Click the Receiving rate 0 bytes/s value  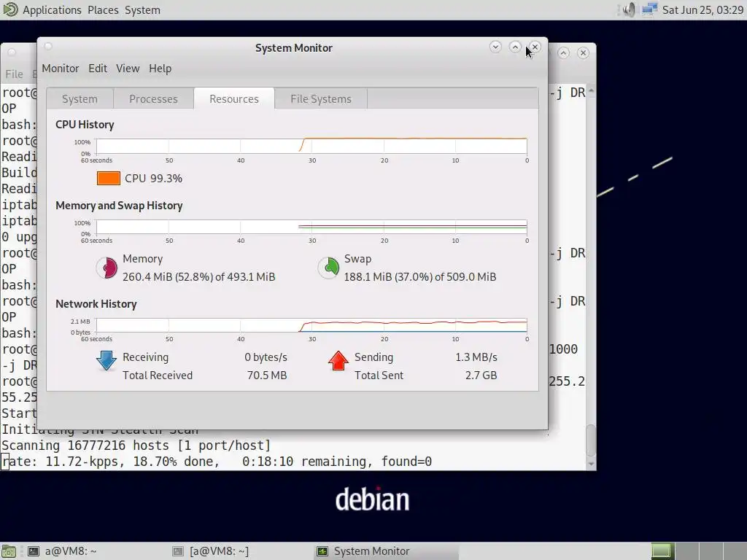click(x=266, y=357)
